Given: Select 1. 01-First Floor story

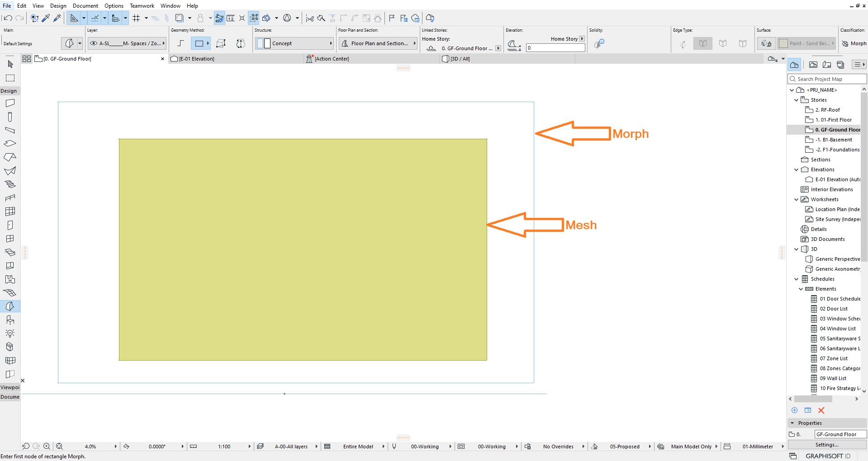Looking at the screenshot, I should pos(833,120).
